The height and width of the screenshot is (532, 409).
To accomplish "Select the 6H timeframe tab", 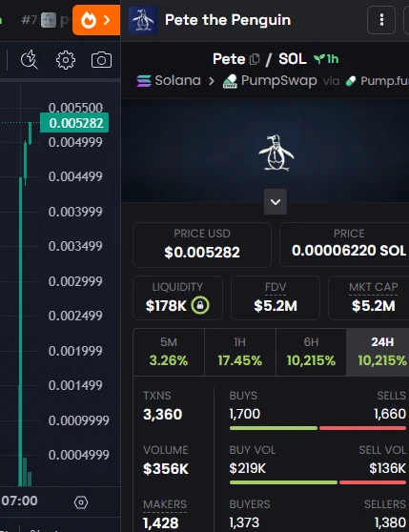I will [x=311, y=352].
